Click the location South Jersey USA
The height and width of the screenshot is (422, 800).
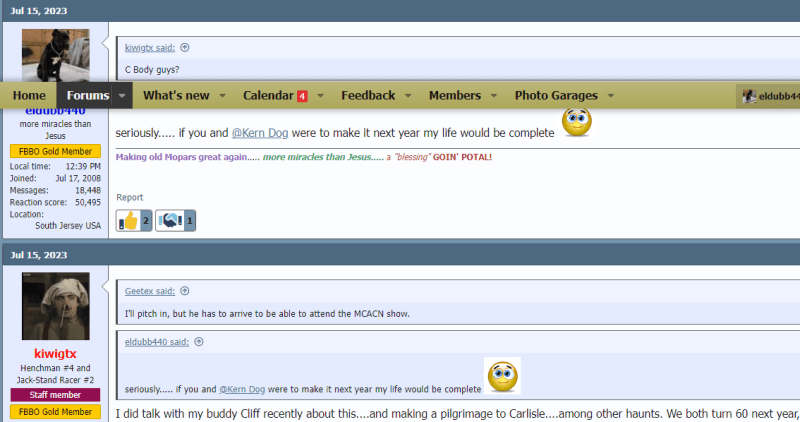coord(68,226)
